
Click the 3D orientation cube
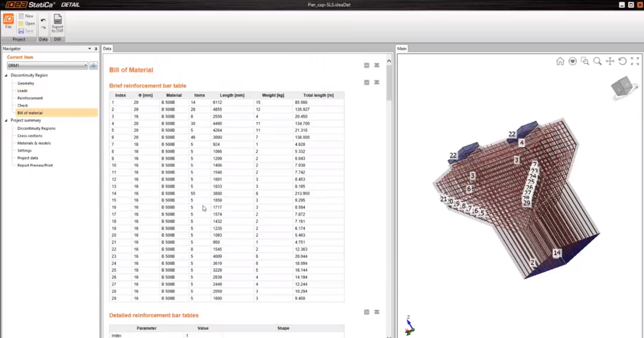tap(623, 86)
